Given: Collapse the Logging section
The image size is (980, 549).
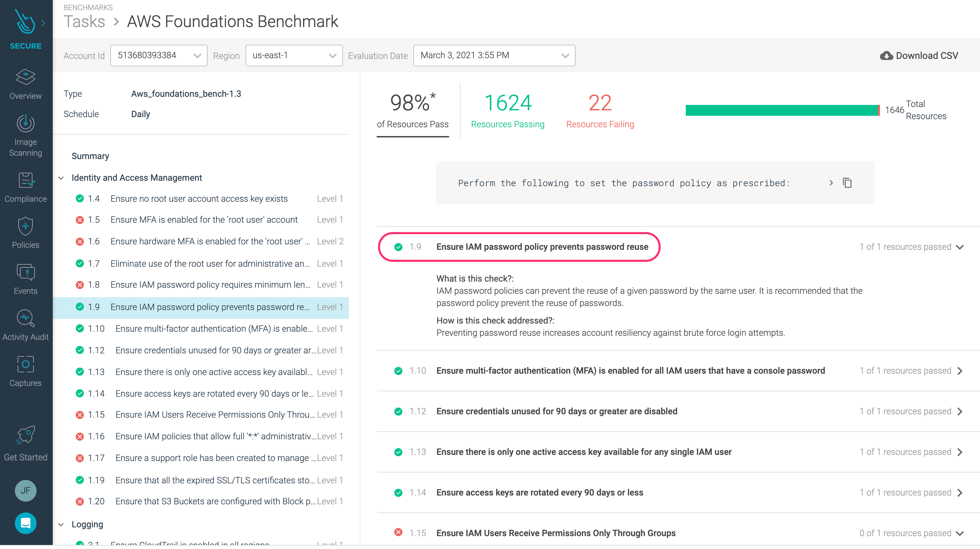Looking at the screenshot, I should [61, 525].
